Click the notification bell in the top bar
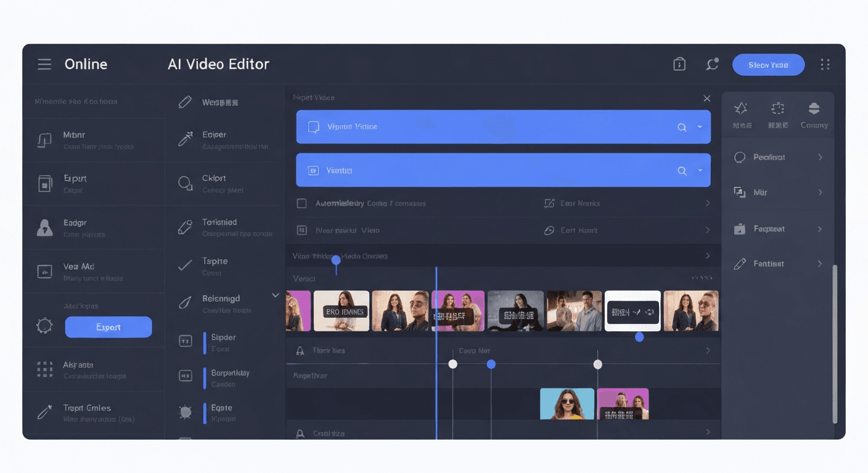Viewport: 868px width, 473px height. [712, 63]
